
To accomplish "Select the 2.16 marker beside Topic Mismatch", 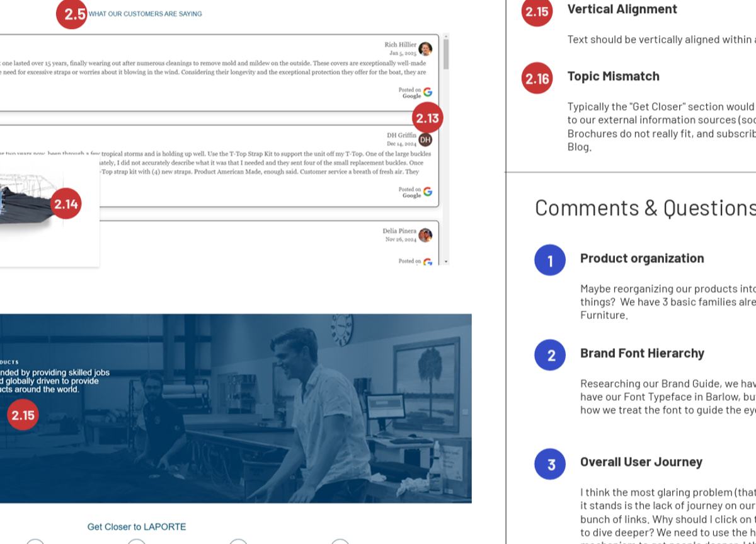I will tap(537, 78).
